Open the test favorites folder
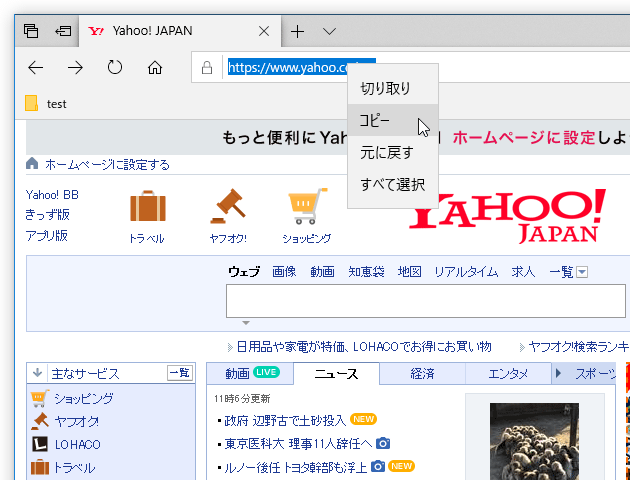 pyautogui.click(x=45, y=104)
